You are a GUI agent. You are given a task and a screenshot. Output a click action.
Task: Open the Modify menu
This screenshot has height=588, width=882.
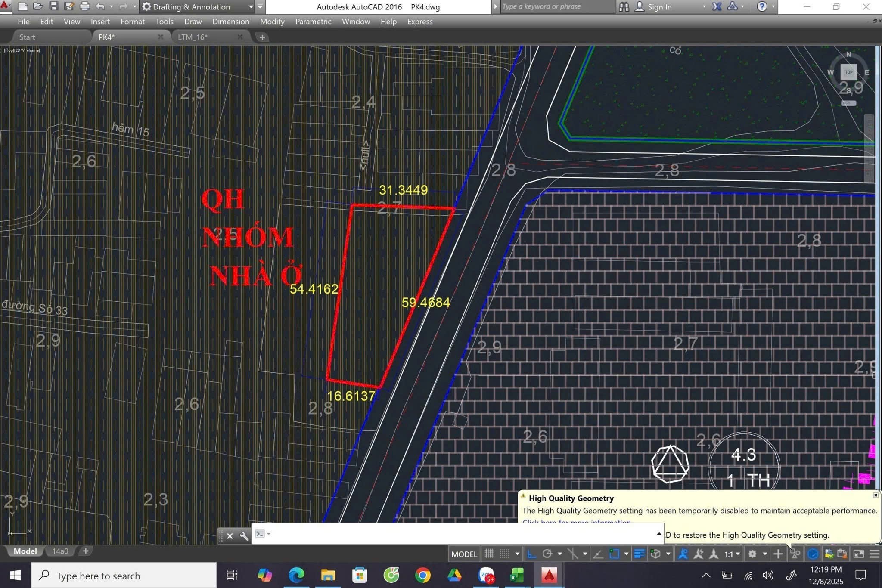coord(272,21)
